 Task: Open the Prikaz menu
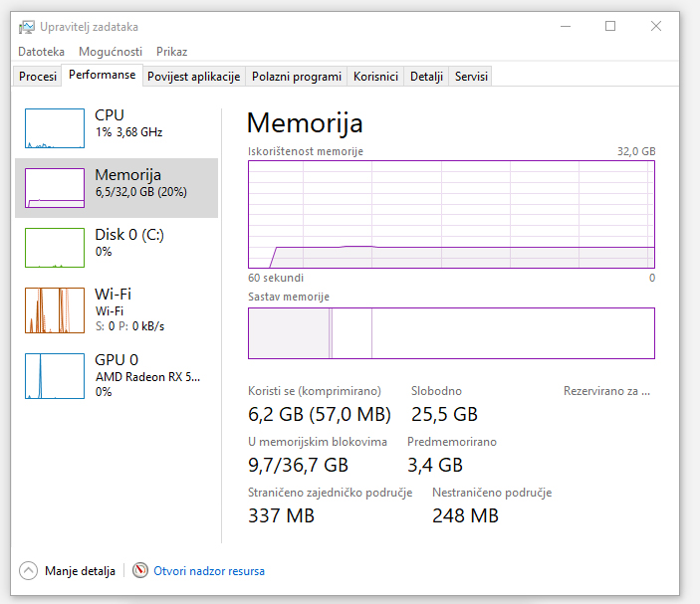171,52
